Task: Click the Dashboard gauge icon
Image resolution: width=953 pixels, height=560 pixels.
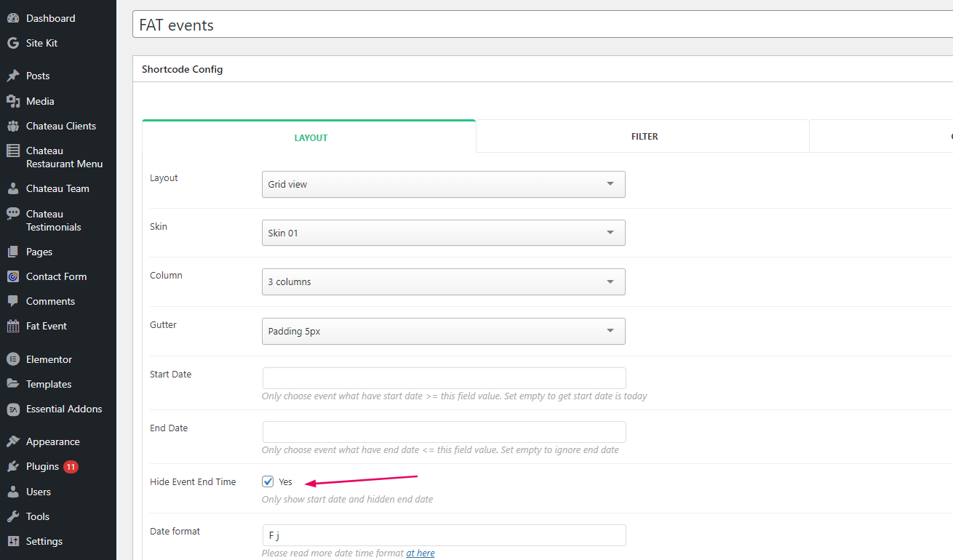Action: tap(13, 18)
